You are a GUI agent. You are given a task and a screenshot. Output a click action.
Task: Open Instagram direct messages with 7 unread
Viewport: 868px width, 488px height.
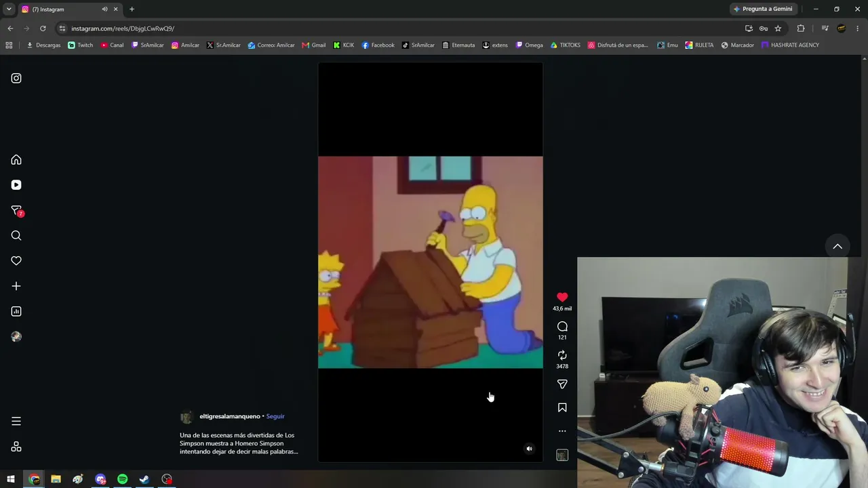click(17, 211)
